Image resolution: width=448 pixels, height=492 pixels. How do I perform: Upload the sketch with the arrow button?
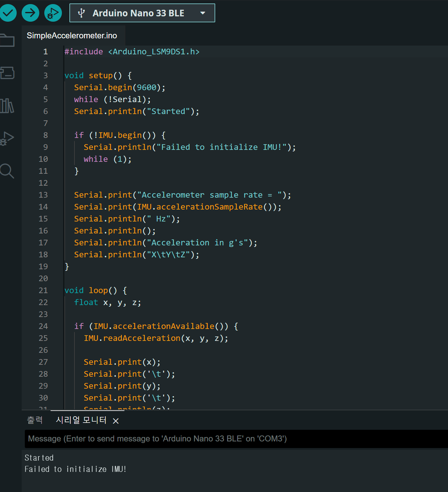(30, 13)
